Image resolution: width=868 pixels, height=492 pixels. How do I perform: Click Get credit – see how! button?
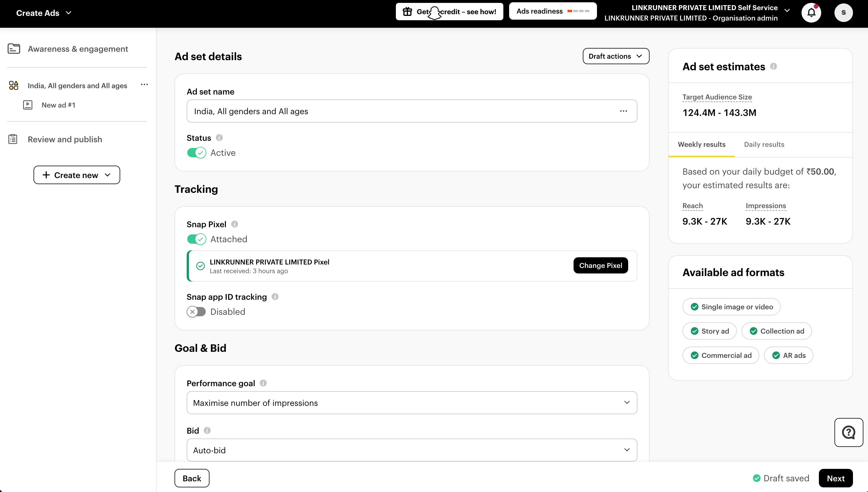(449, 12)
